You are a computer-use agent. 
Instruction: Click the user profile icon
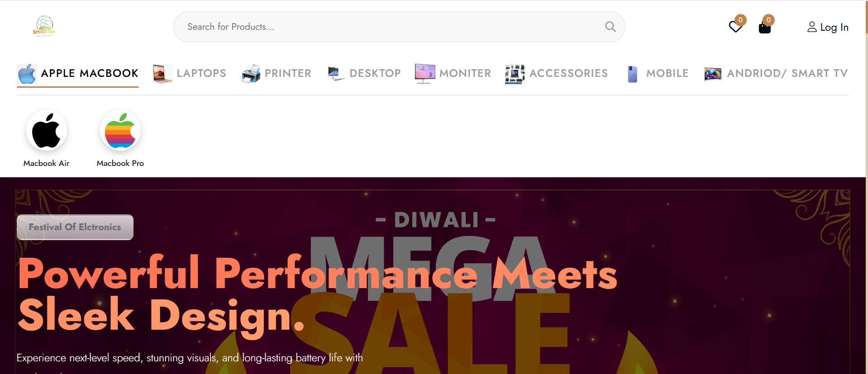point(812,27)
